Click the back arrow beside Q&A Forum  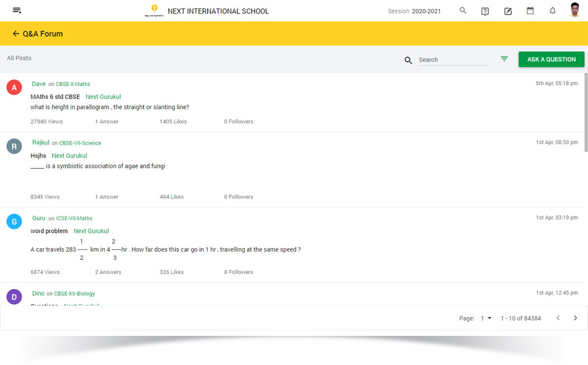16,34
